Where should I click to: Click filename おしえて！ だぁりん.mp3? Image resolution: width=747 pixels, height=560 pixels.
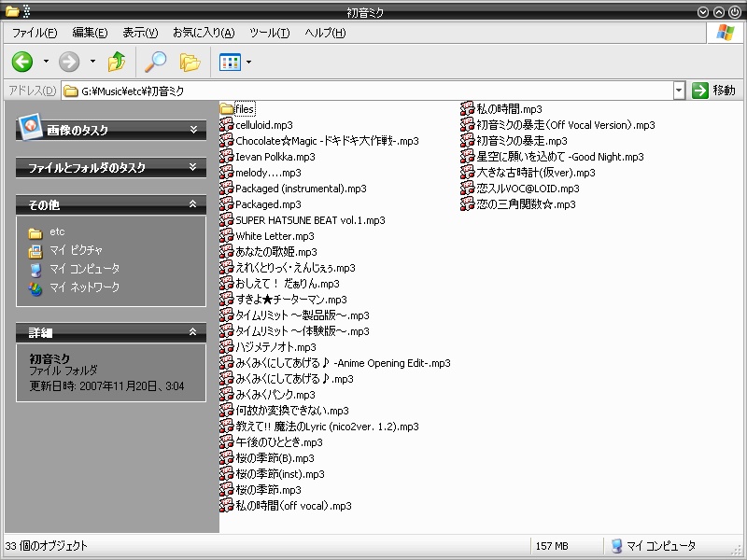pos(288,284)
